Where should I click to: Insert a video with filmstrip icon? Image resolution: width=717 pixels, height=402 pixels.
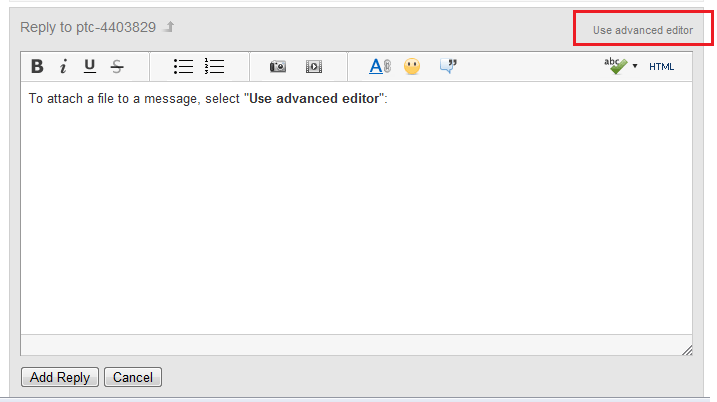click(x=314, y=67)
